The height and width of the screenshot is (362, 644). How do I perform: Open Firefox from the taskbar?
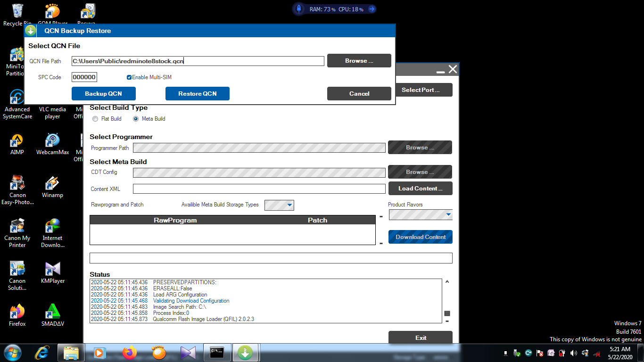coord(129,353)
